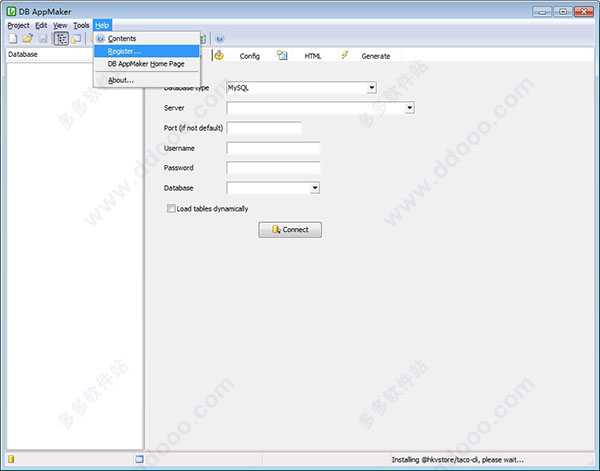This screenshot has height=471, width=600.
Task: Focus the Password text field
Action: coord(273,168)
